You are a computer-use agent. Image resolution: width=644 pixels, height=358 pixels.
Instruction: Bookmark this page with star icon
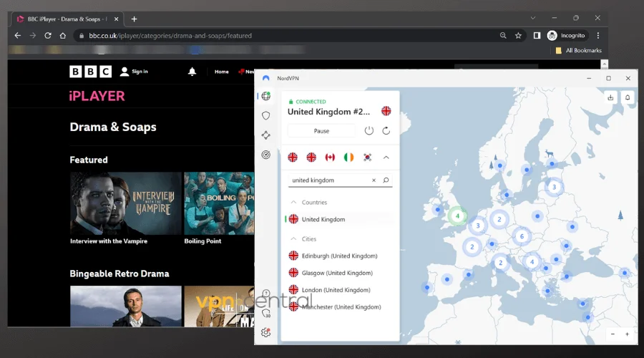tap(518, 36)
